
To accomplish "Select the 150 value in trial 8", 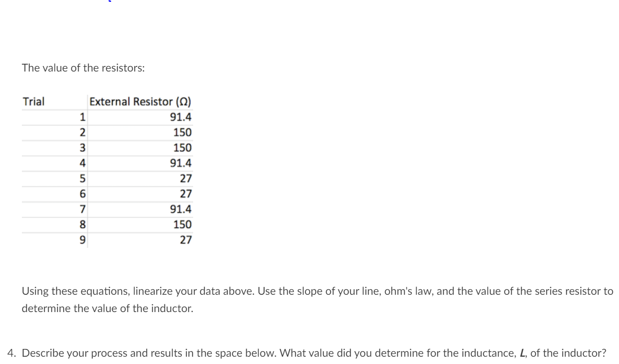I will click(x=183, y=225).
